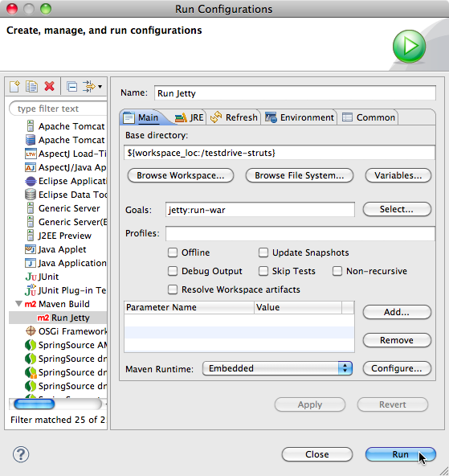Click the horizontal scrollbar thumb in tree
Screen dimensions: 449x476
pyautogui.click(x=35, y=404)
